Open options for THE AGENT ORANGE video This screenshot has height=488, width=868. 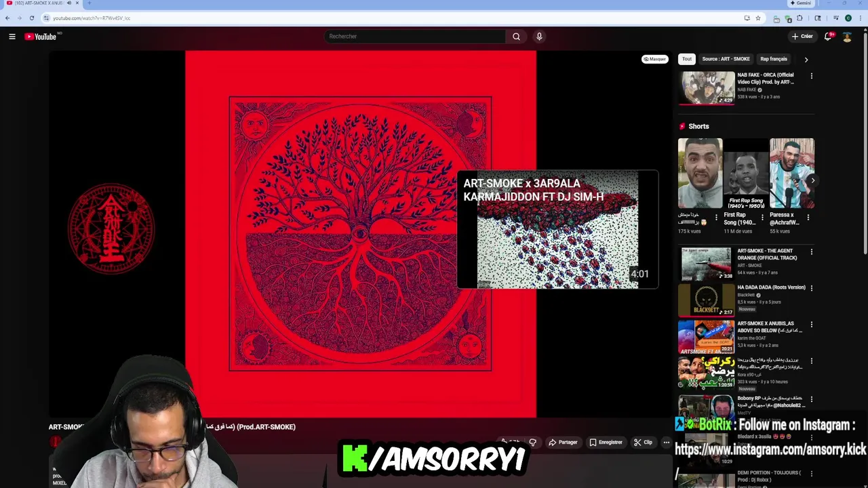(x=812, y=252)
